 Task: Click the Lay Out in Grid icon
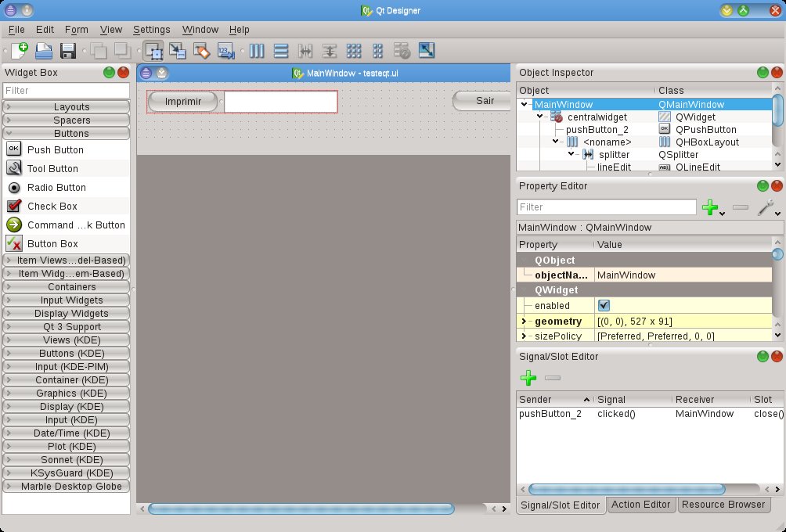[x=354, y=51]
